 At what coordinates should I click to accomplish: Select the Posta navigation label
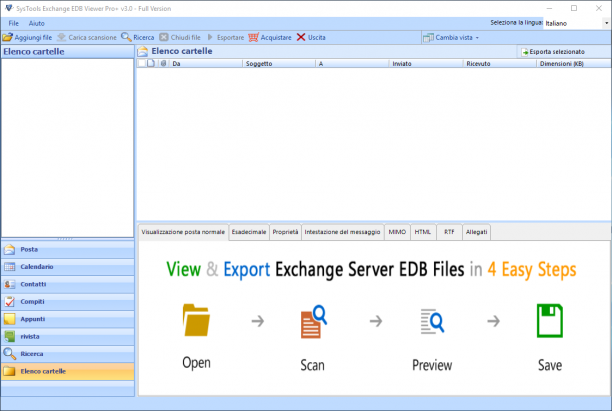coord(29,249)
